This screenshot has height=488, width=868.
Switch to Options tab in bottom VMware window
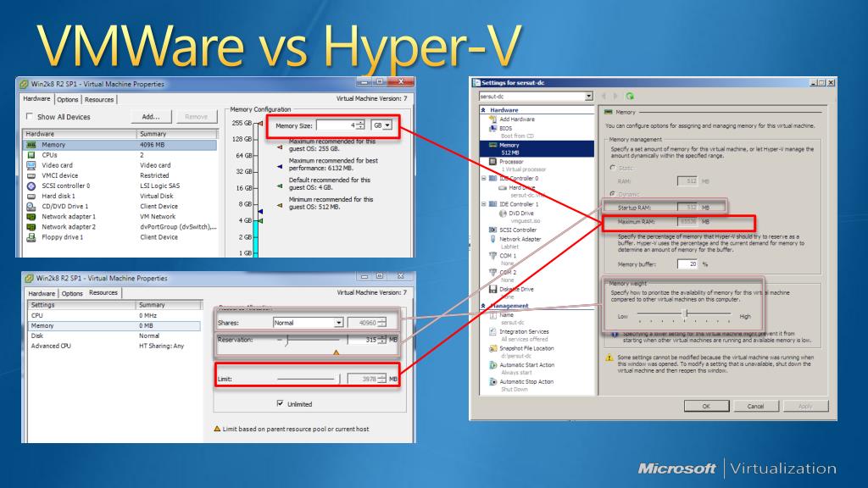click(72, 293)
